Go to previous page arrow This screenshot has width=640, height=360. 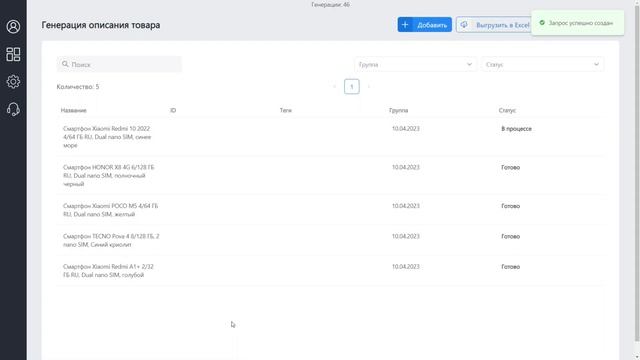335,87
